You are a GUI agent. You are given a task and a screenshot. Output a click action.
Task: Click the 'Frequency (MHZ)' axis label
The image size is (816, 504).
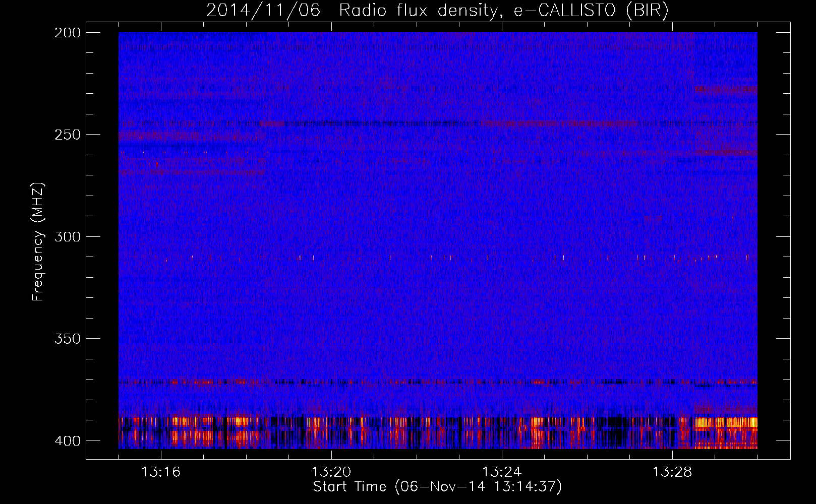click(x=38, y=241)
